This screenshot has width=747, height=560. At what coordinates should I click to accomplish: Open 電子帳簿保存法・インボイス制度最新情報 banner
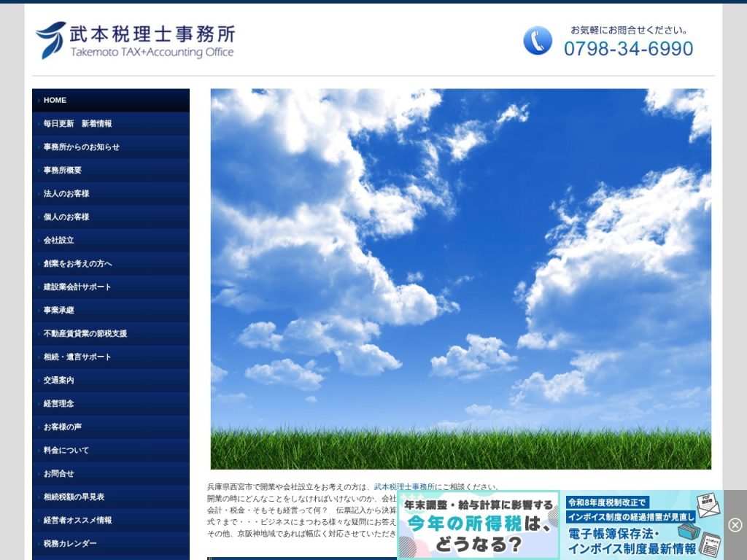pos(642,525)
